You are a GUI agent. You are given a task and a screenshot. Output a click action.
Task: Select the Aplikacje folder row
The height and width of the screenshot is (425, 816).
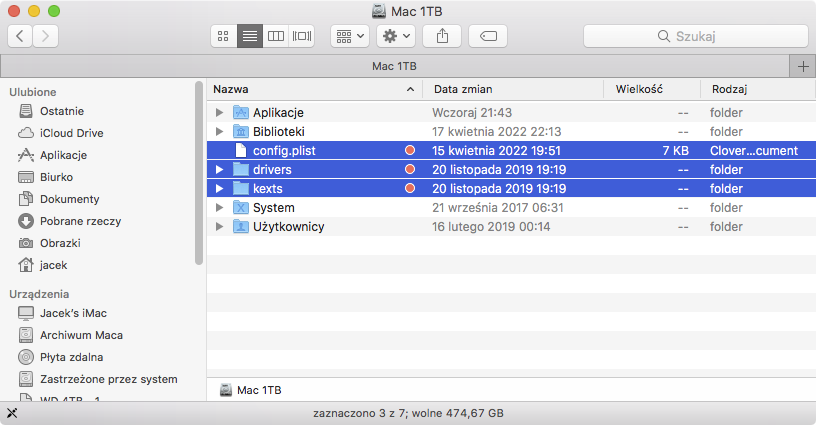pos(512,112)
